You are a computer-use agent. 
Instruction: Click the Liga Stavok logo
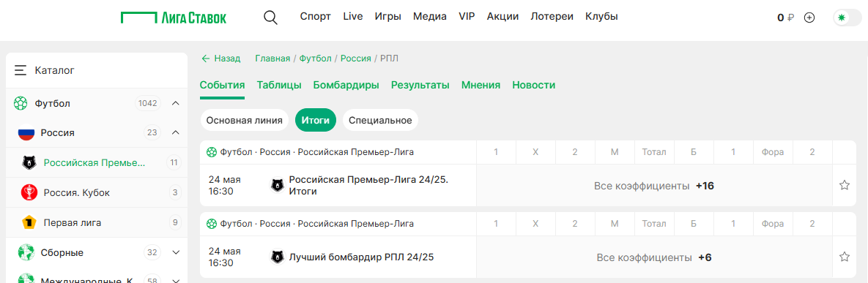(x=174, y=17)
